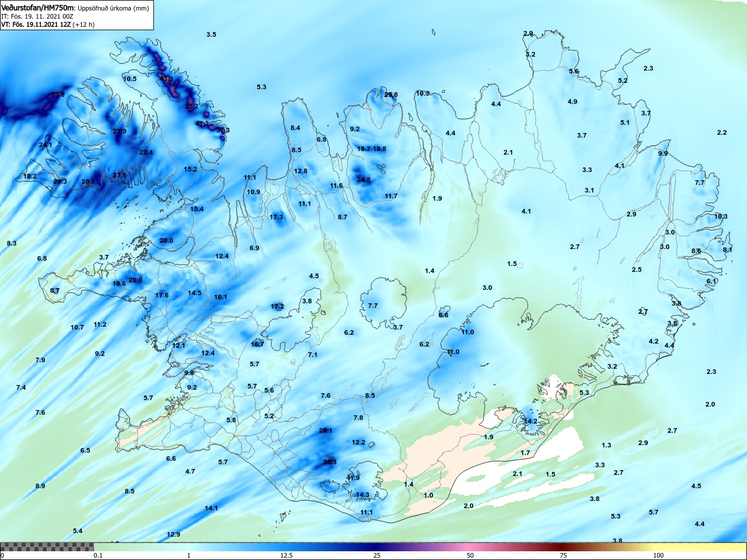Viewport: 747px width, 560px height.
Task: Click the 17.3 value on the map
Action: (276, 217)
